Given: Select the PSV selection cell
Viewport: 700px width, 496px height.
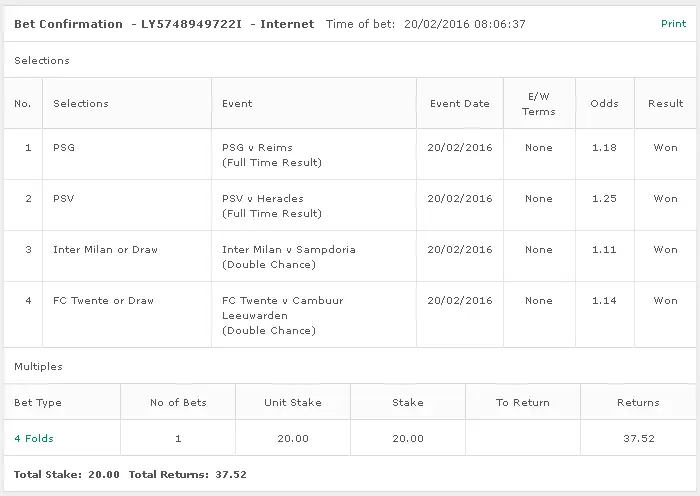Looking at the screenshot, I should pyautogui.click(x=63, y=198).
